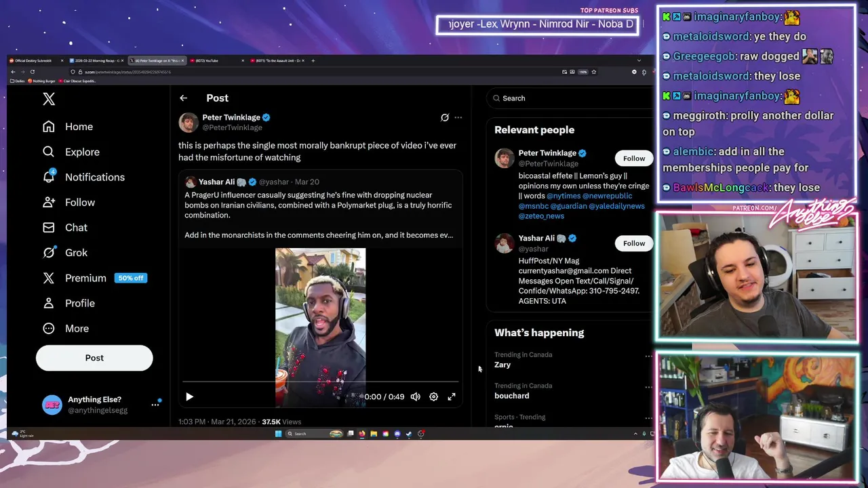Open the Nothing Burger bookmark
Image resolution: width=868 pixels, height=488 pixels.
tap(41, 81)
